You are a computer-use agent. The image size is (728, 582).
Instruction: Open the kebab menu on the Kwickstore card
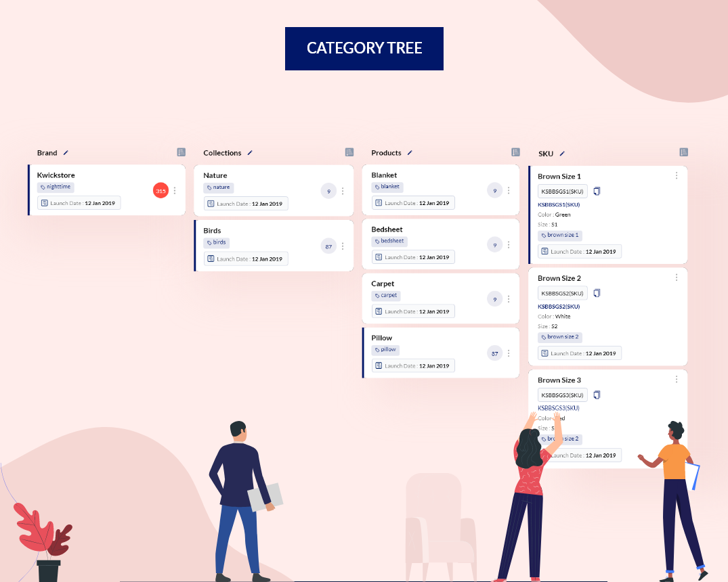tap(174, 190)
